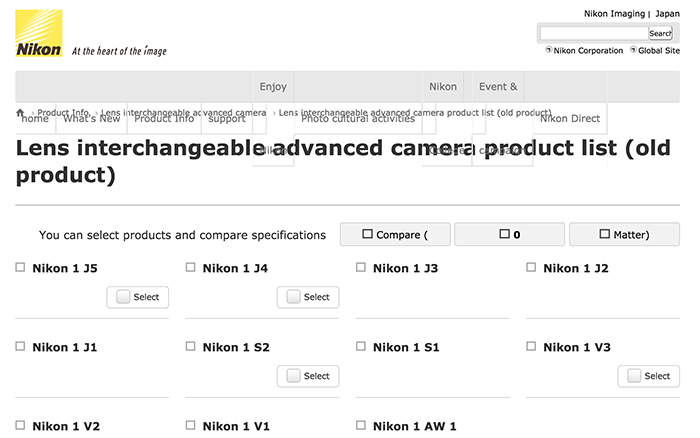This screenshot has width=700, height=438.
Task: Open Photo cultural activities menu
Action: coord(358,119)
